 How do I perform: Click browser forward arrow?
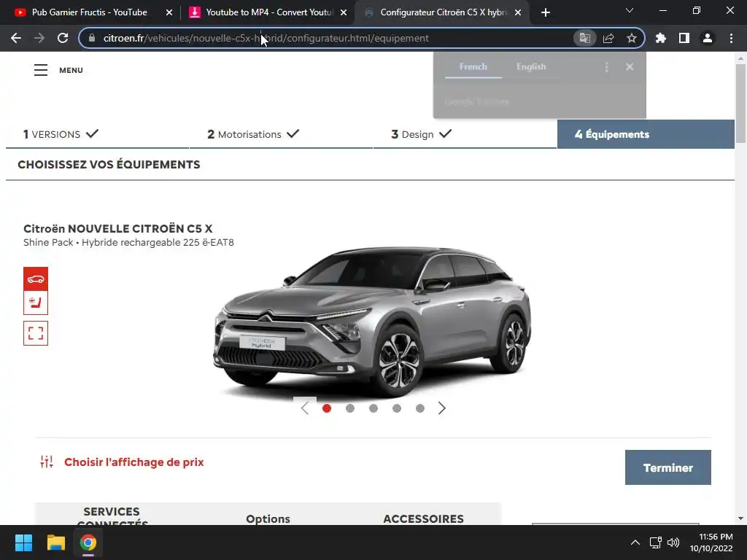click(39, 38)
